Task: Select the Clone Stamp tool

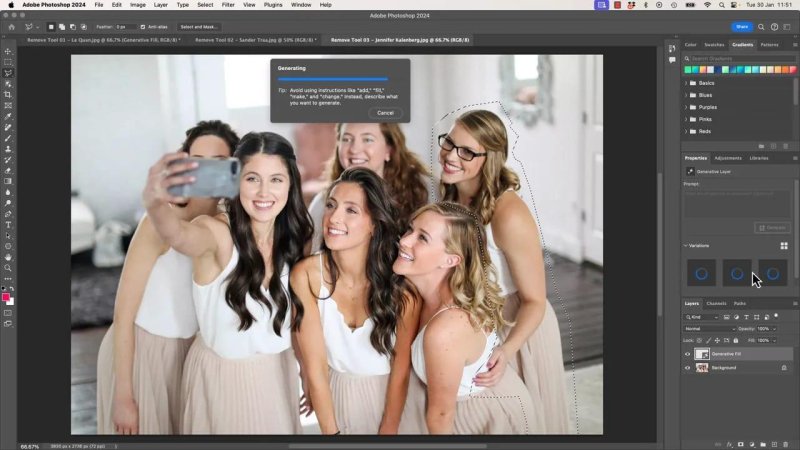Action: (8, 149)
